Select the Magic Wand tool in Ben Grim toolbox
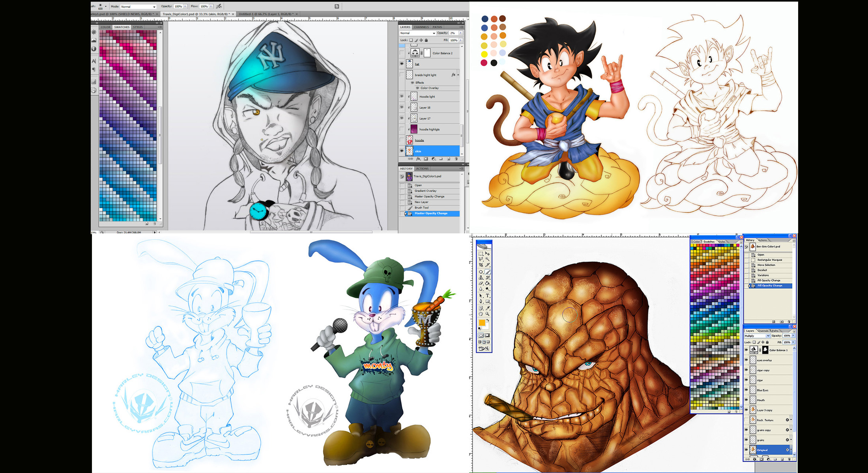 point(487,259)
